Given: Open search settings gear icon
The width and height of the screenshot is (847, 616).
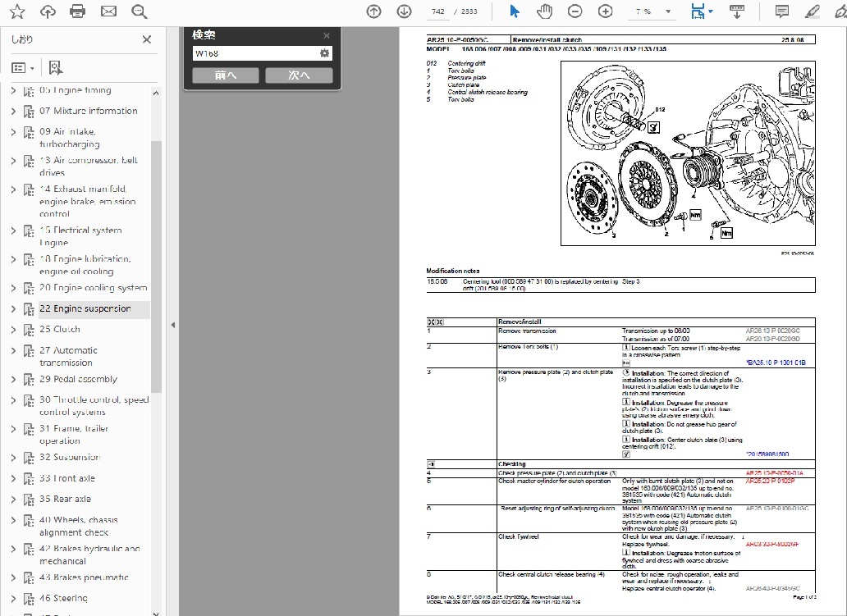Looking at the screenshot, I should click(325, 53).
